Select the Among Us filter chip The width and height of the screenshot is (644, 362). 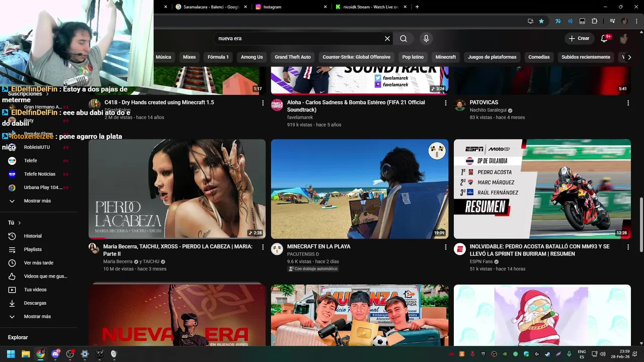[252, 57]
